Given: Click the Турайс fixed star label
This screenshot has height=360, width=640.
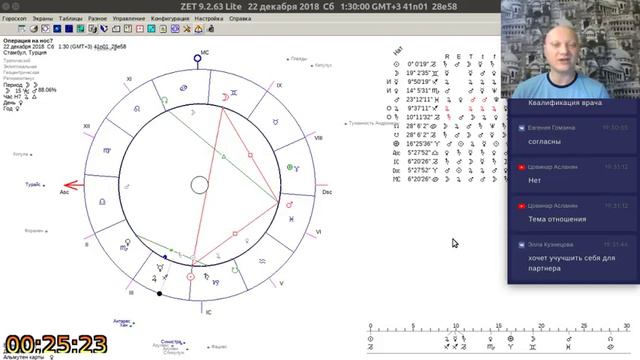Looking at the screenshot, I should click(33, 184).
